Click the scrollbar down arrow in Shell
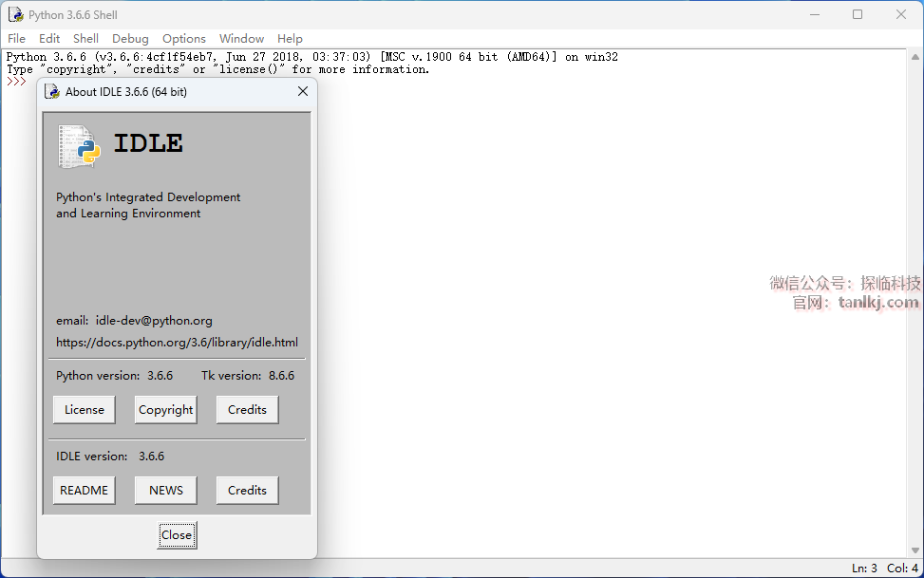The width and height of the screenshot is (924, 578). click(x=915, y=550)
